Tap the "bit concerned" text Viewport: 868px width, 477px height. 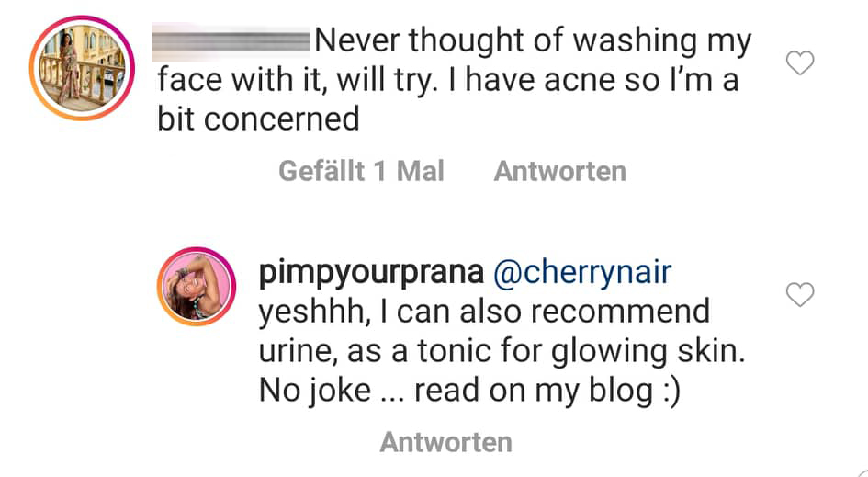point(258,120)
